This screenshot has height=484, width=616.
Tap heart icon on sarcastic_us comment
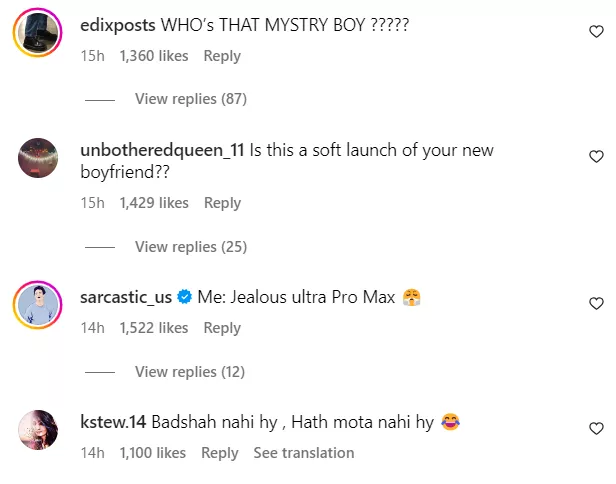[x=596, y=303]
